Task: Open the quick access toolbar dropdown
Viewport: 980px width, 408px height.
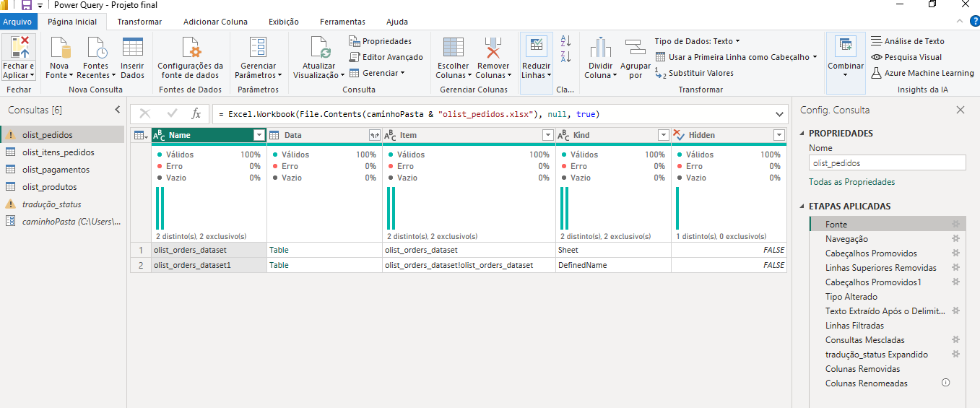Action: click(40, 6)
